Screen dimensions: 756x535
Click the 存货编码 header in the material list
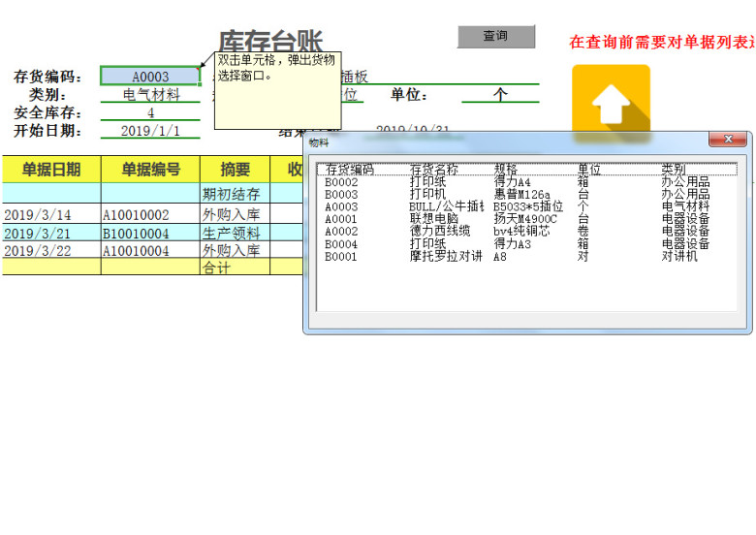click(x=349, y=170)
